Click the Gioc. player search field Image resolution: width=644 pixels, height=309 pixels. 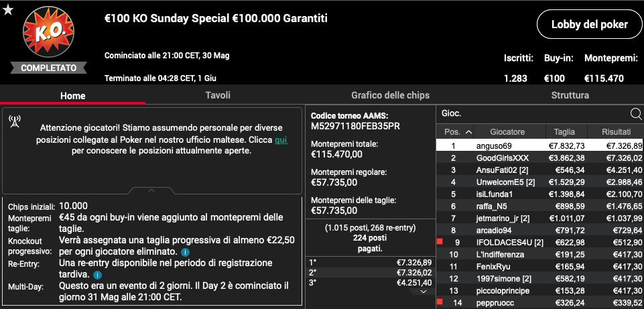click(534, 114)
